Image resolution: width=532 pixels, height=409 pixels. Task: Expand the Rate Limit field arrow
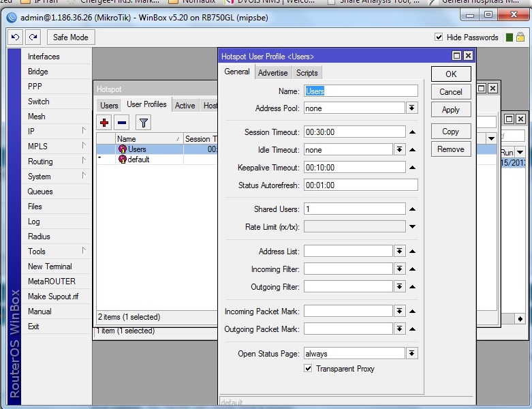412,226
